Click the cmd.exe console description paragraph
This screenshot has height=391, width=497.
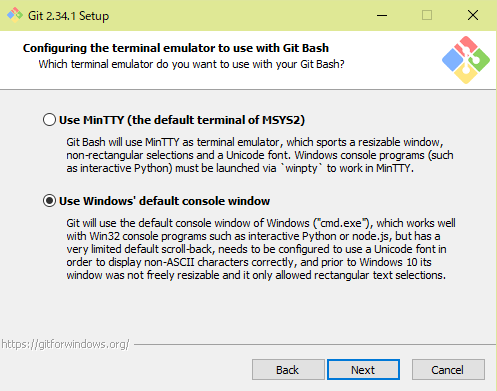coord(261,249)
